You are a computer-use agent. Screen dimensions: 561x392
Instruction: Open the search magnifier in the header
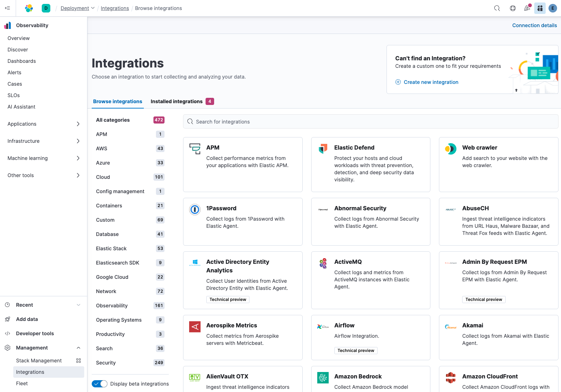click(497, 8)
